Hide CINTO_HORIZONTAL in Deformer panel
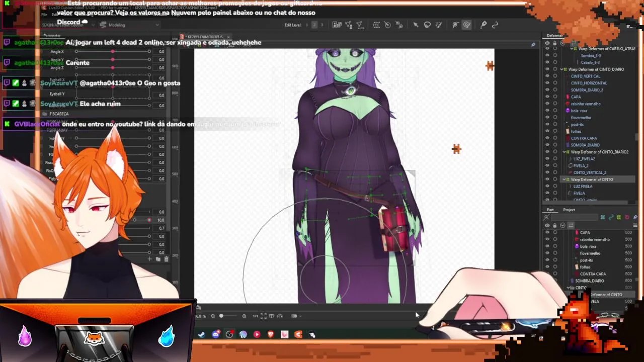 pyautogui.click(x=547, y=83)
